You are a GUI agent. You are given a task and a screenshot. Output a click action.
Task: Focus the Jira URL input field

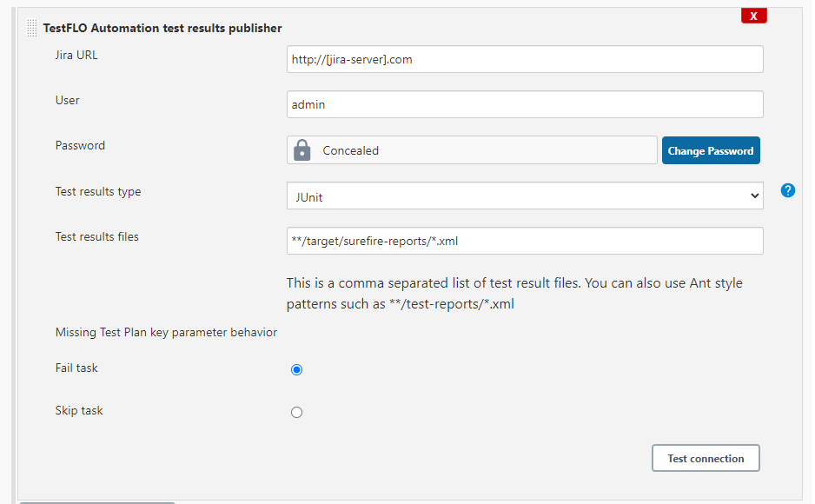pyautogui.click(x=525, y=59)
